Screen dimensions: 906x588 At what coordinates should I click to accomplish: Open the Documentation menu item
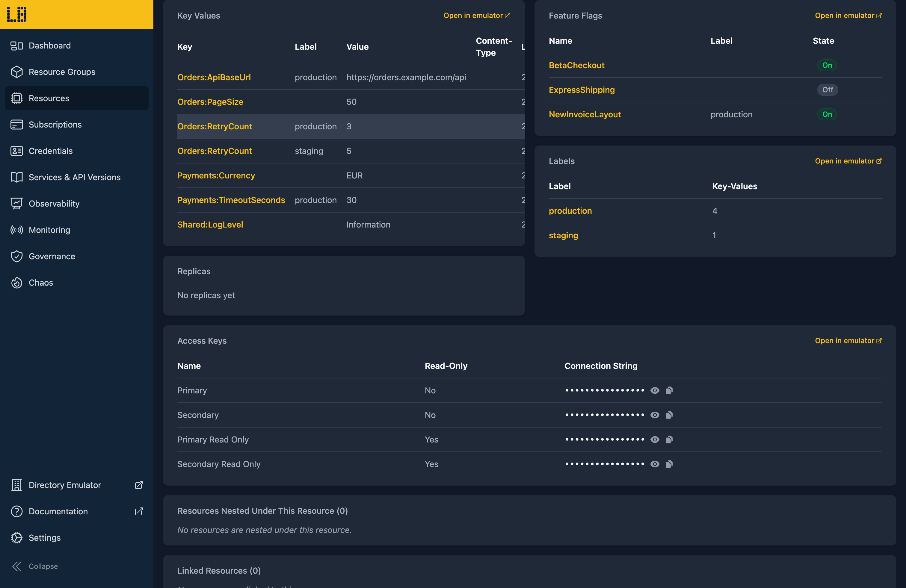coord(76,512)
